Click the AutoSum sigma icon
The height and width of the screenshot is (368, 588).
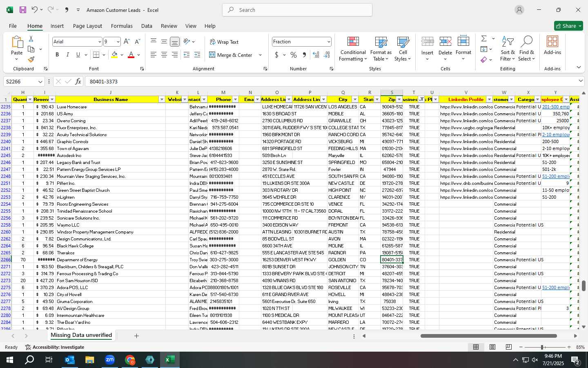(x=484, y=38)
